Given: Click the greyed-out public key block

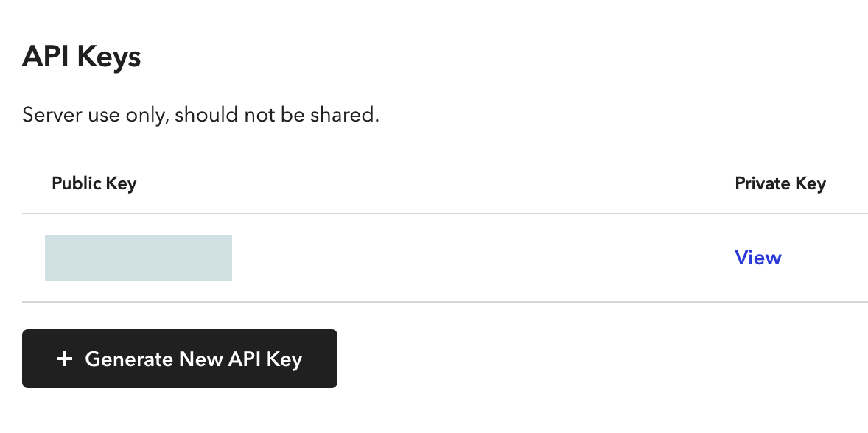Looking at the screenshot, I should (x=139, y=258).
